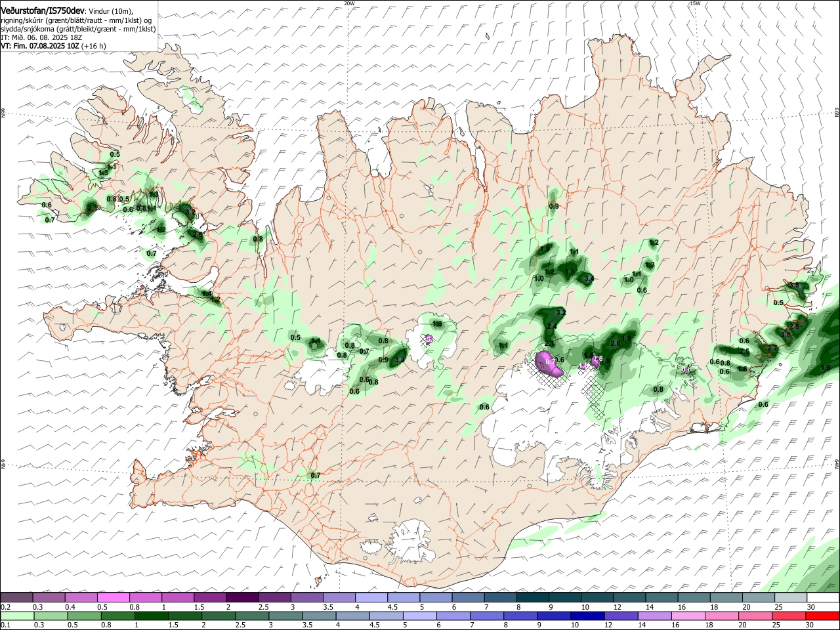Click the 2.6 precipitation value on map

pos(616,343)
